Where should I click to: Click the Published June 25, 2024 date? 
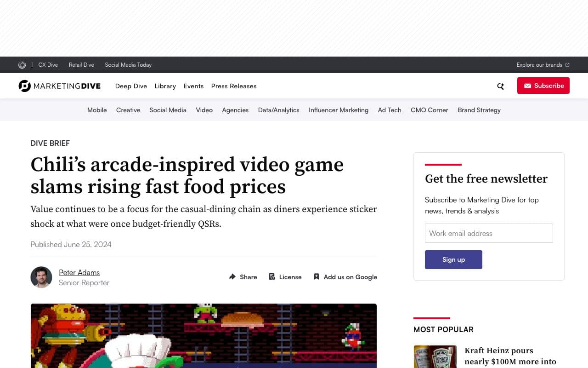point(71,244)
